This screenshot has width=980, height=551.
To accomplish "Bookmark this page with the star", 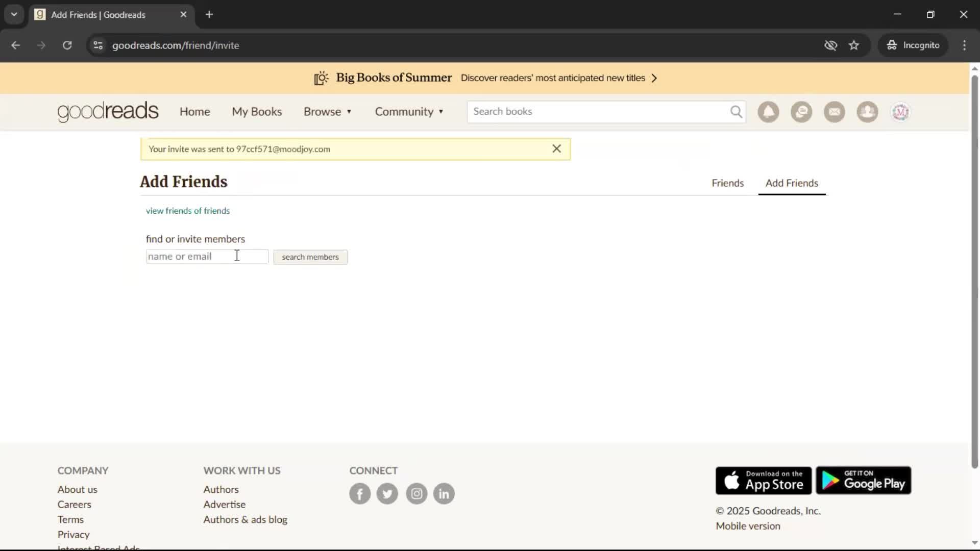I will point(854,45).
